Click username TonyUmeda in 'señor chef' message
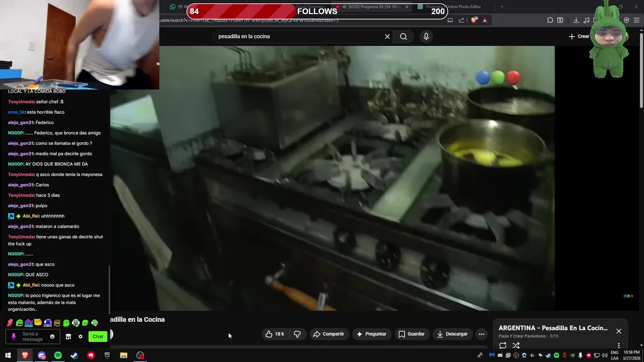 click(x=21, y=102)
